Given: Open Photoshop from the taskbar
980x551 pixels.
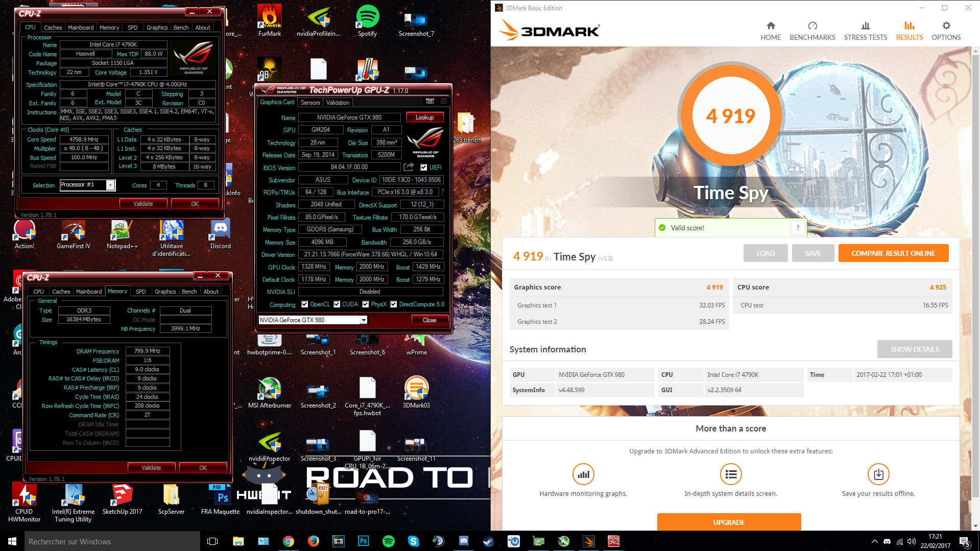Looking at the screenshot, I should 363,541.
